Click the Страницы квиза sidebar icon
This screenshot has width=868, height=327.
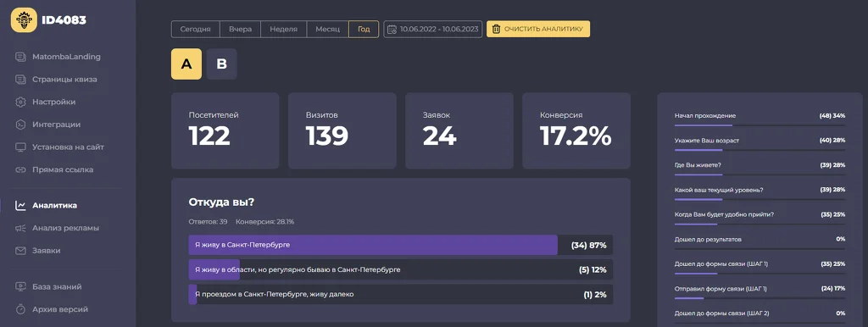pyautogui.click(x=20, y=79)
